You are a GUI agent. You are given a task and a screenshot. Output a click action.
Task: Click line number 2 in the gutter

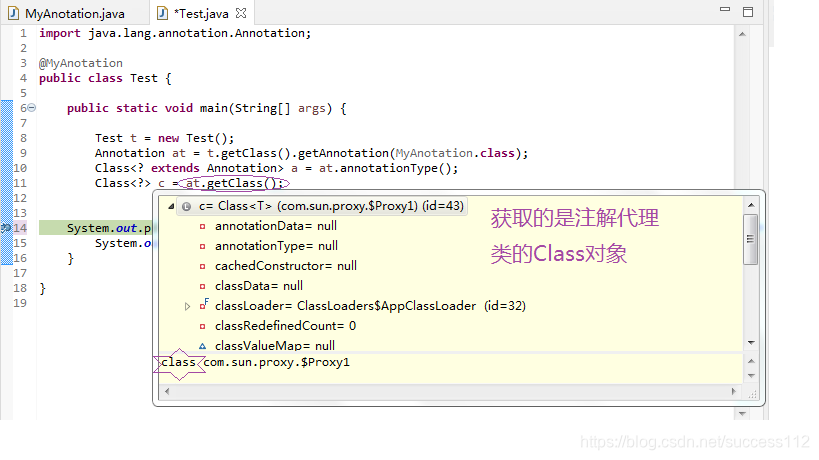coord(23,48)
